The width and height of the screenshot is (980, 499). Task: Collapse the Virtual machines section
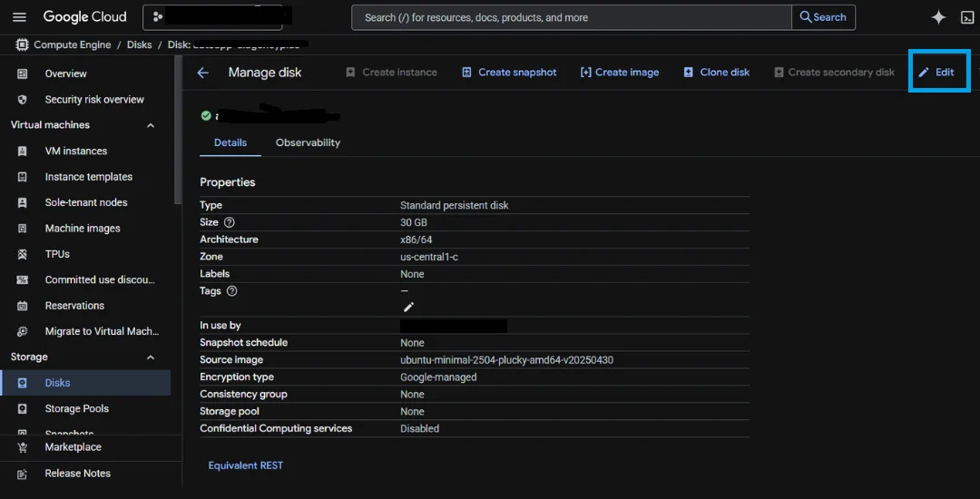pyautogui.click(x=150, y=125)
